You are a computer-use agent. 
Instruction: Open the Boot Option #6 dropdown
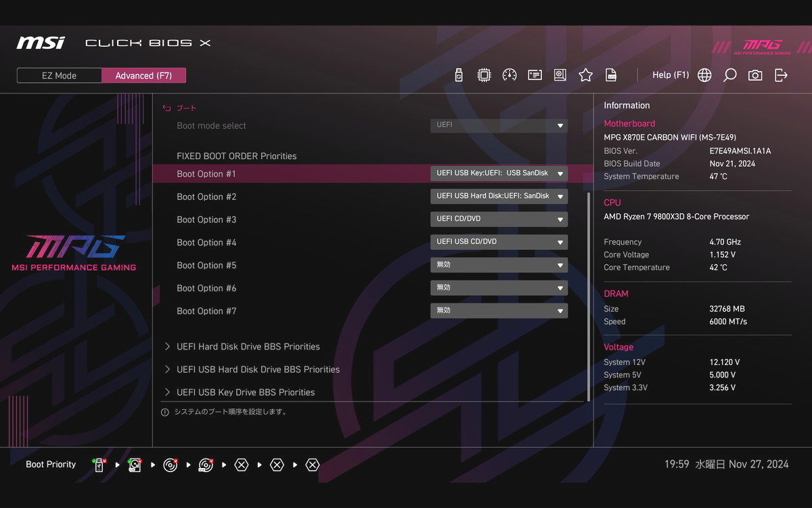499,288
